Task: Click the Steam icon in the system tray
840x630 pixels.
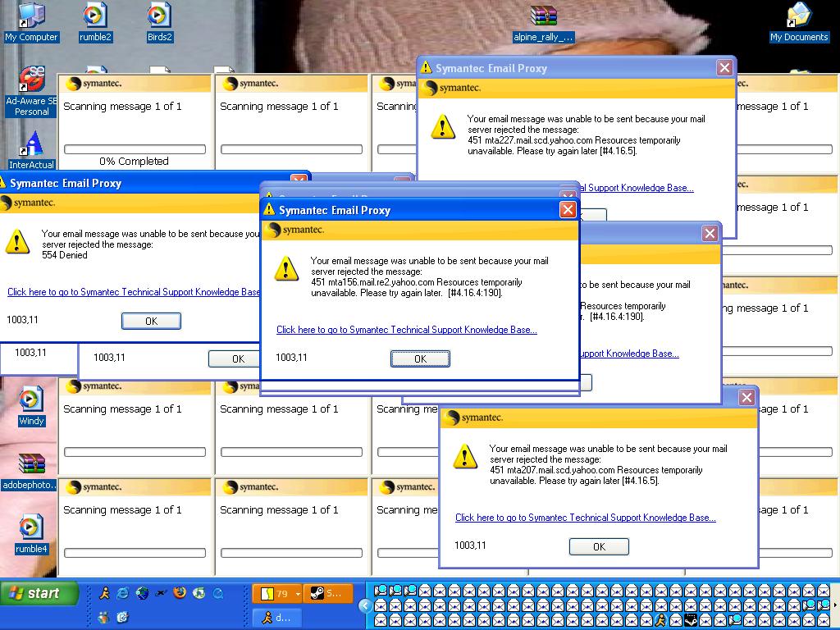Action: 691,620
